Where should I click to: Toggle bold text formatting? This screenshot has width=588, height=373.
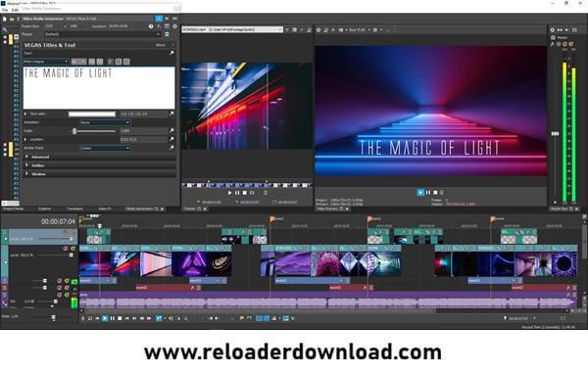(92, 62)
